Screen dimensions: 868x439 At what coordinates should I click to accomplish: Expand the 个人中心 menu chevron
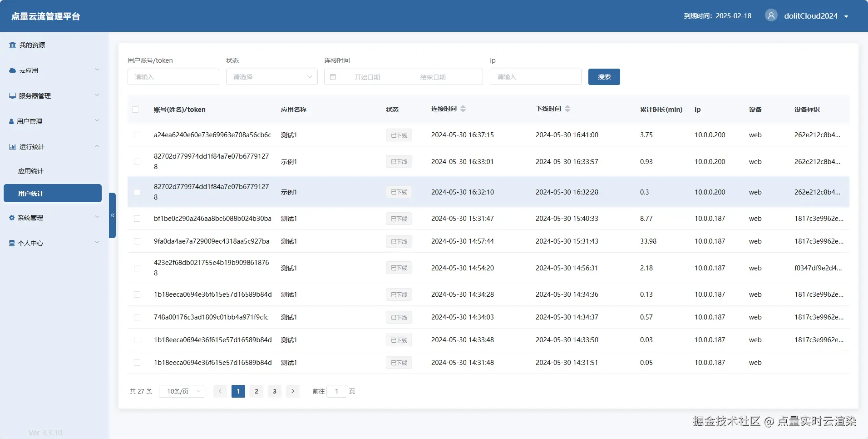click(x=97, y=242)
